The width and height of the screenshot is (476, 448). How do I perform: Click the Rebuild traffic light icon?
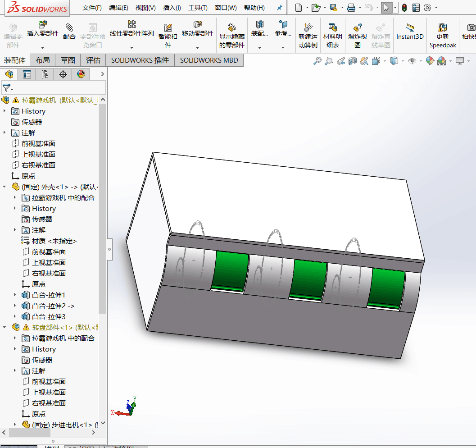[x=404, y=8]
